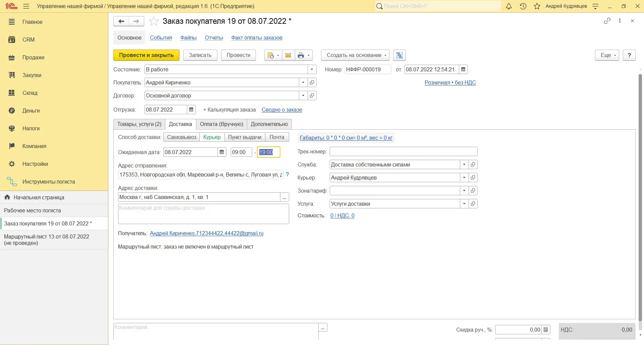
Task: Open document reminder icon button
Action: pyautogui.click(x=272, y=55)
